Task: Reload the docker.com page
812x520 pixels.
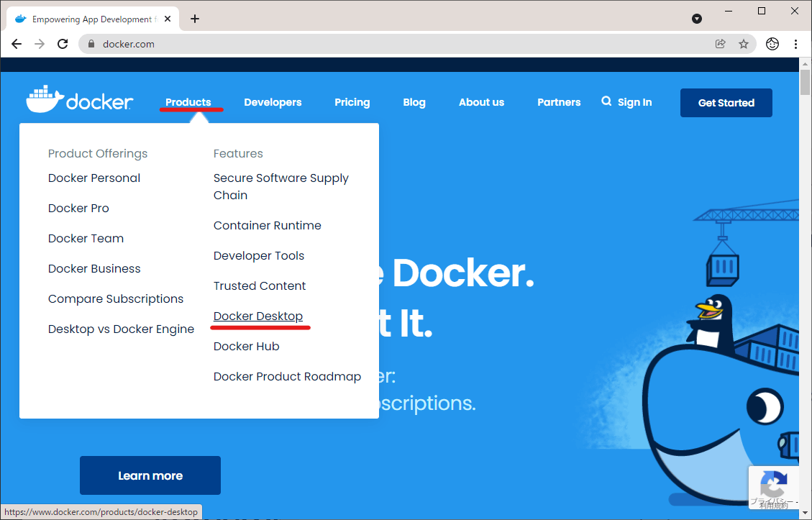Action: pyautogui.click(x=63, y=44)
